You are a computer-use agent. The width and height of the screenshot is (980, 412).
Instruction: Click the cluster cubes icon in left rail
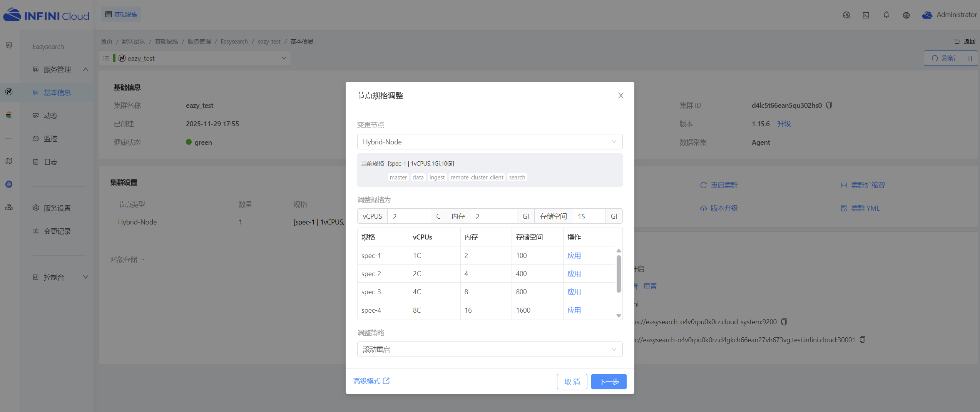[x=9, y=207]
